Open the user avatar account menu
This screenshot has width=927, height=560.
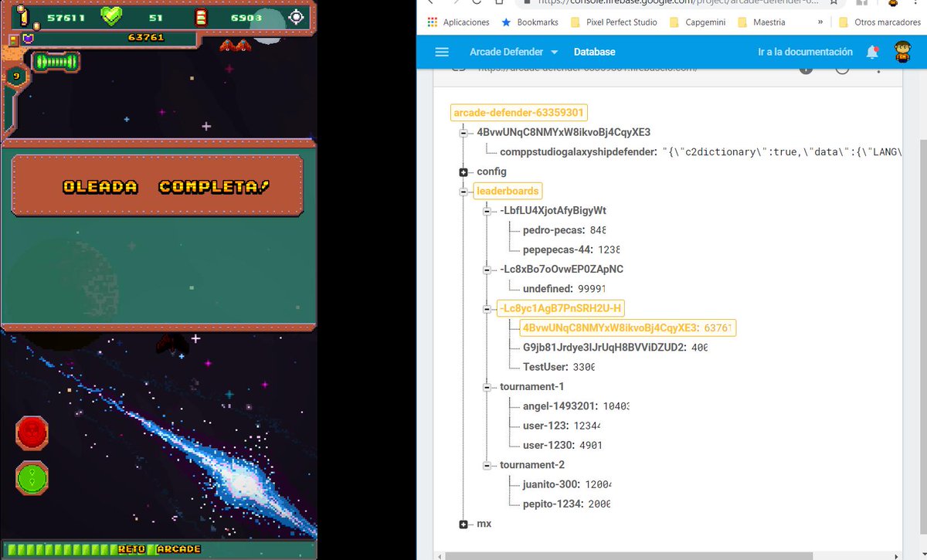pyautogui.click(x=902, y=52)
